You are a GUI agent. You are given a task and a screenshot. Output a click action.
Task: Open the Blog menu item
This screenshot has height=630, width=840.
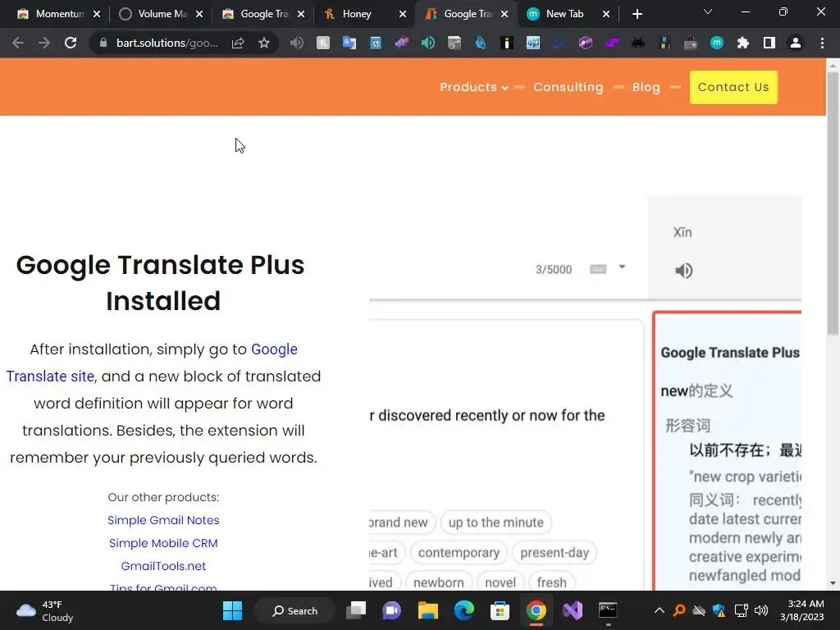646,87
